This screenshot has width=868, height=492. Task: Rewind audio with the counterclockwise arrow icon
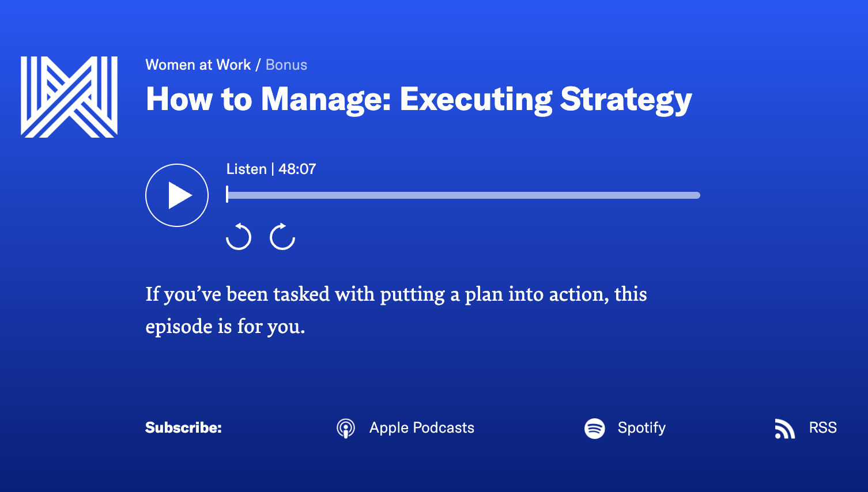(239, 236)
